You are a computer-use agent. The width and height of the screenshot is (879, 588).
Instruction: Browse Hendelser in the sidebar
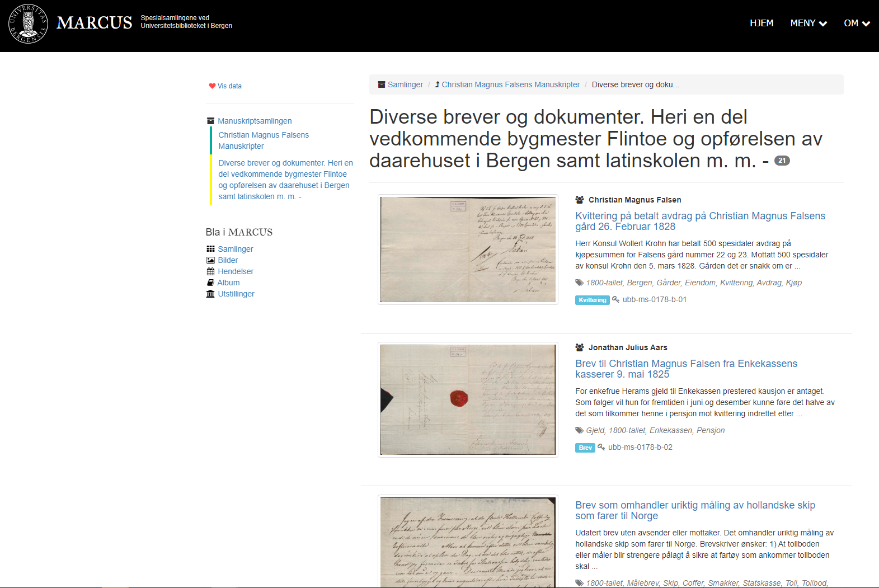pyautogui.click(x=236, y=271)
